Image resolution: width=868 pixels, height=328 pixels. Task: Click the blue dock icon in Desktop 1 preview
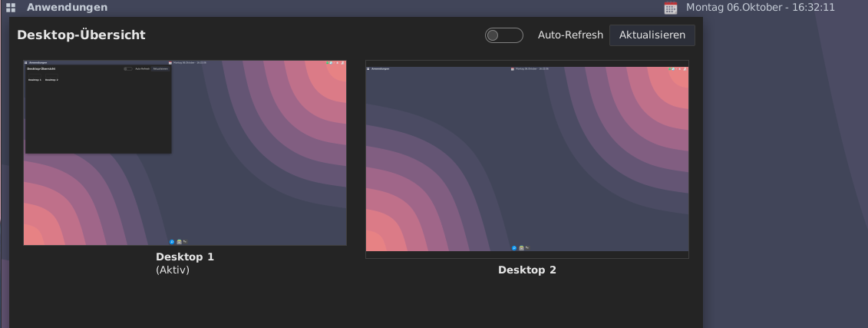point(172,241)
